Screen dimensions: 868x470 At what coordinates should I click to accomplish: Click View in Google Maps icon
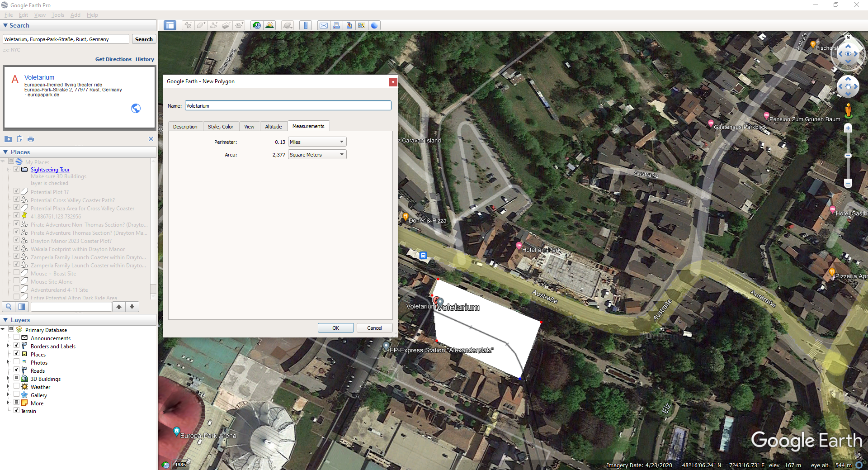point(362,25)
